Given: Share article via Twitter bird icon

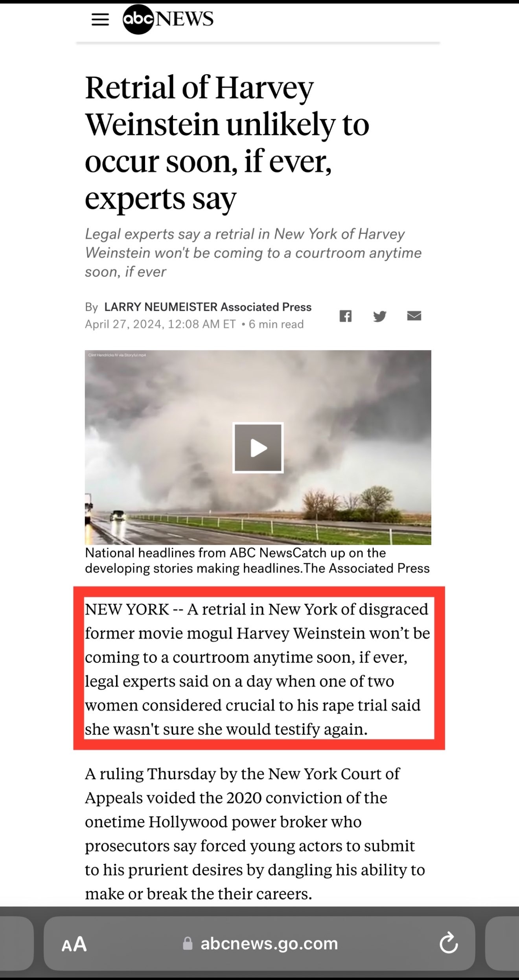Looking at the screenshot, I should click(x=379, y=316).
